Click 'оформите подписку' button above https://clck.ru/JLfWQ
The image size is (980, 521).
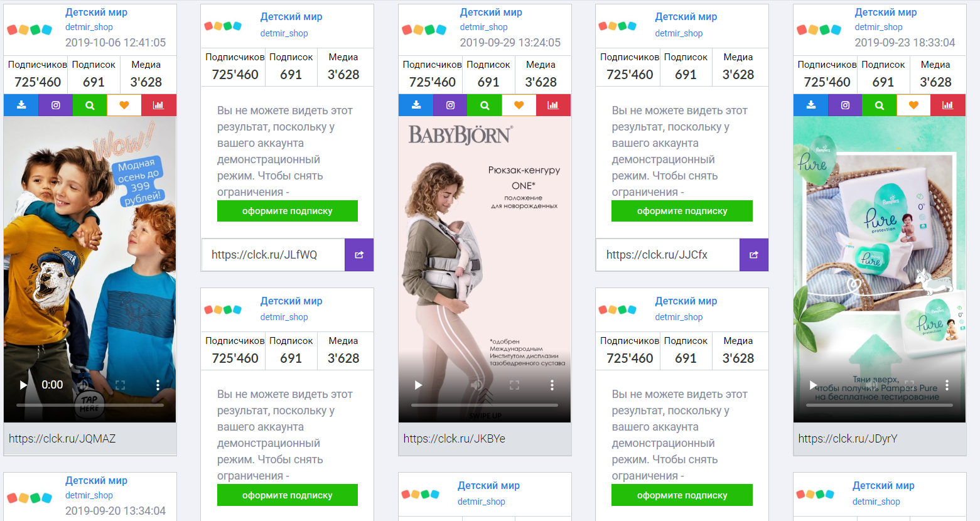pos(288,211)
